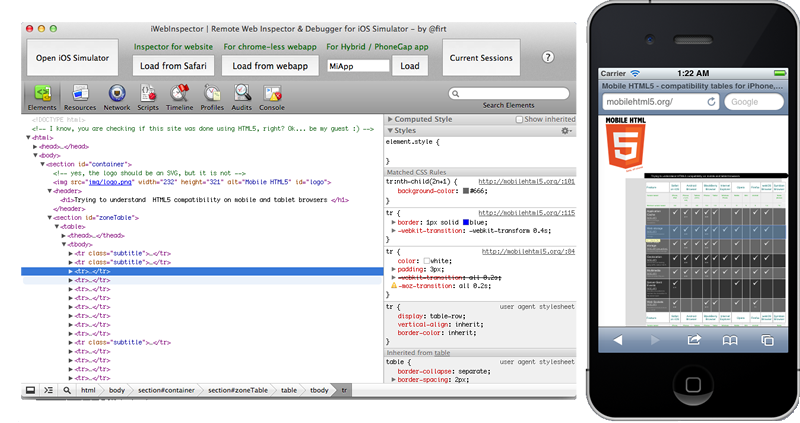Select the body breadcrumb item
This screenshot has height=423, width=800.
(x=117, y=390)
